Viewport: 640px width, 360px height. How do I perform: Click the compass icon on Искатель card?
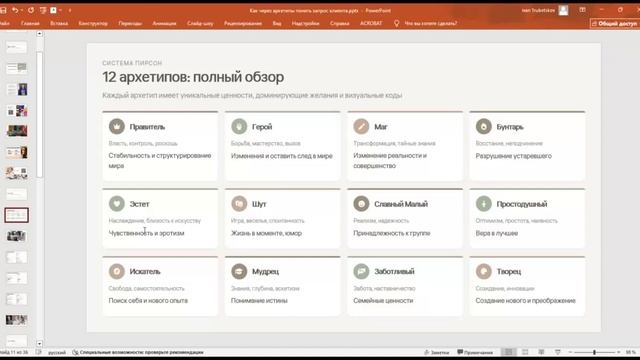(x=117, y=271)
